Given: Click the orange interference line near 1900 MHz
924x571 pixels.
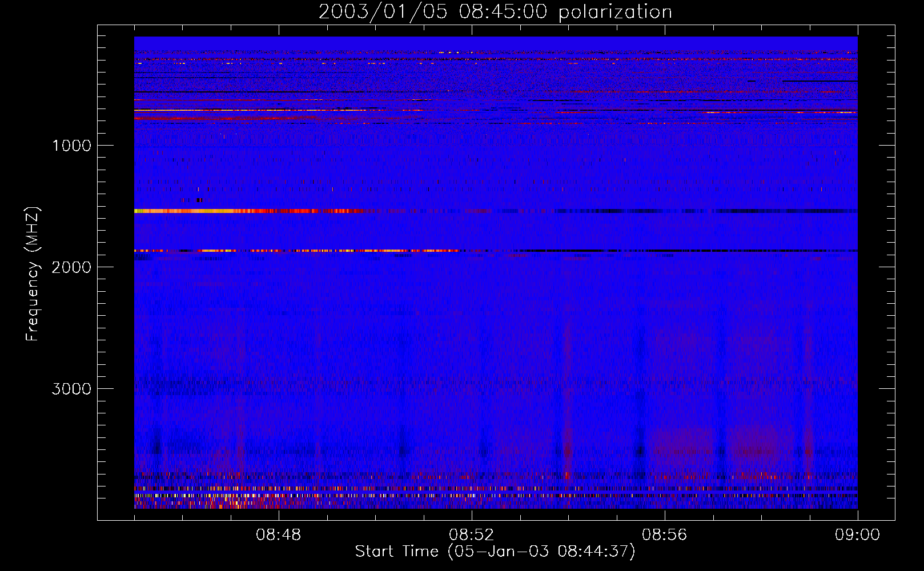Looking at the screenshot, I should click(x=297, y=251).
